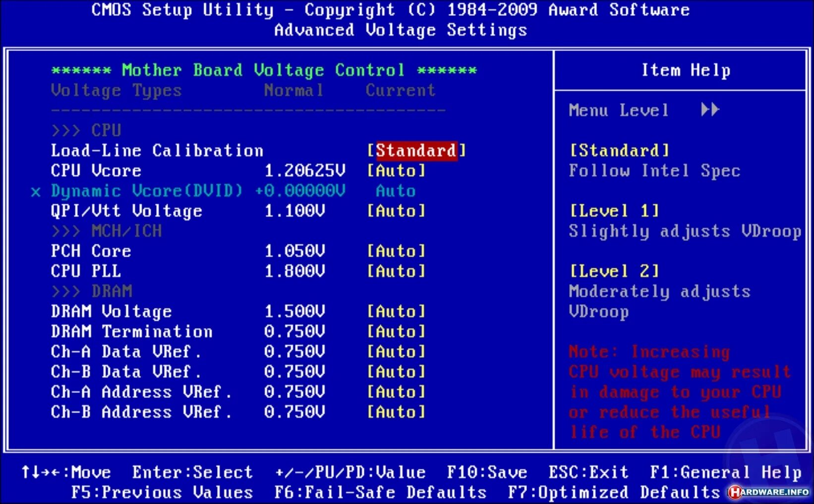
Task: Click the disabled Dynamic Vcore(DVID) Auto value
Action: pos(396,191)
